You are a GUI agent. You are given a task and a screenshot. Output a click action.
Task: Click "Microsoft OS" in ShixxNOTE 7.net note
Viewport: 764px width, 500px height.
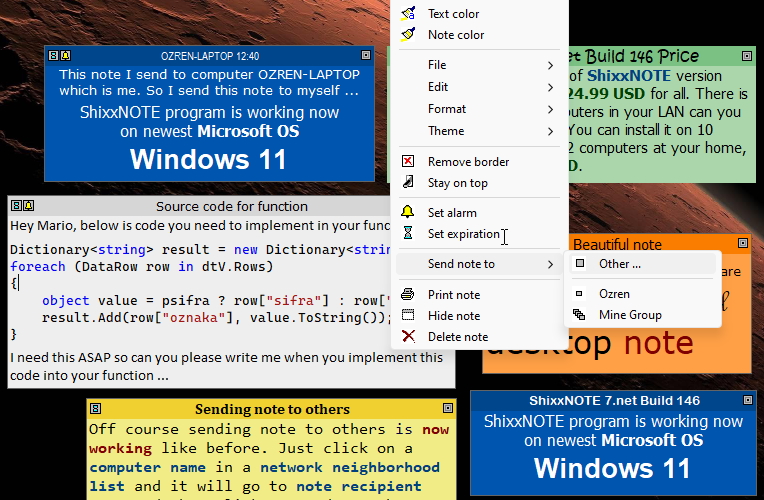coord(652,440)
